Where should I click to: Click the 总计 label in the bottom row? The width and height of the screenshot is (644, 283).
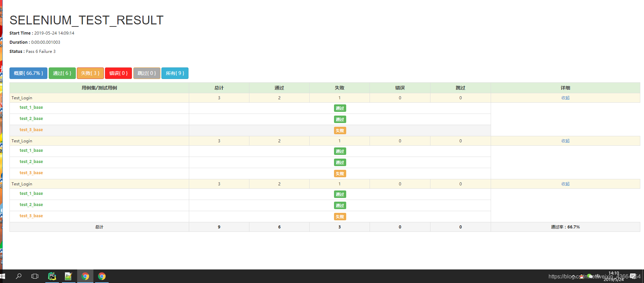[99, 227]
